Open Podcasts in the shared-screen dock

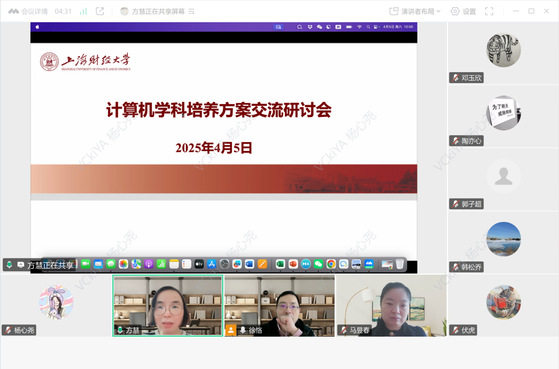(x=149, y=264)
